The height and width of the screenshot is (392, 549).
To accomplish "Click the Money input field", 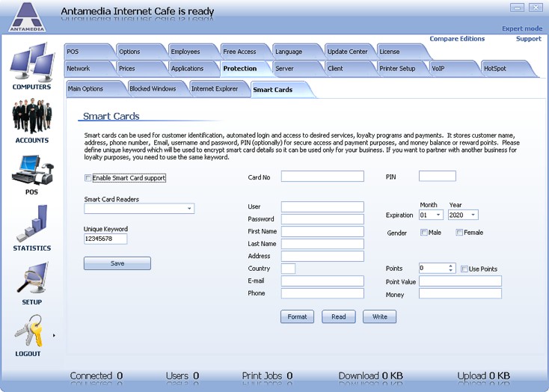I will pos(461,293).
